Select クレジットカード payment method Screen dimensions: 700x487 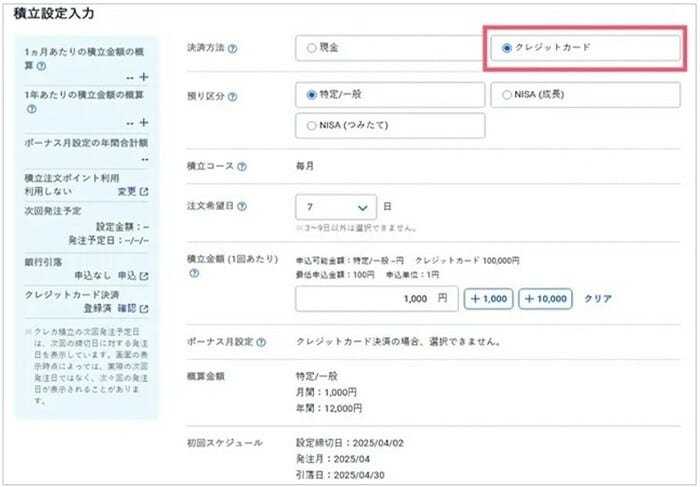coord(585,48)
